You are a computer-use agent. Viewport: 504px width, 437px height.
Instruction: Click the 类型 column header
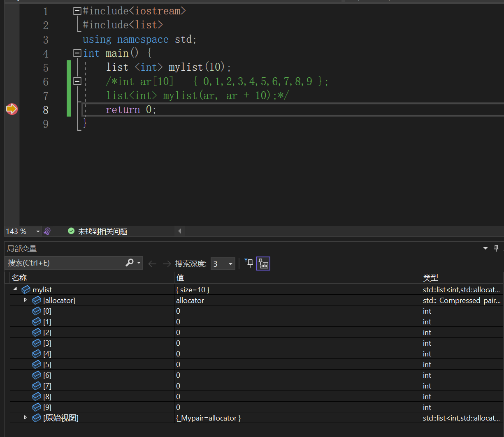click(x=431, y=278)
